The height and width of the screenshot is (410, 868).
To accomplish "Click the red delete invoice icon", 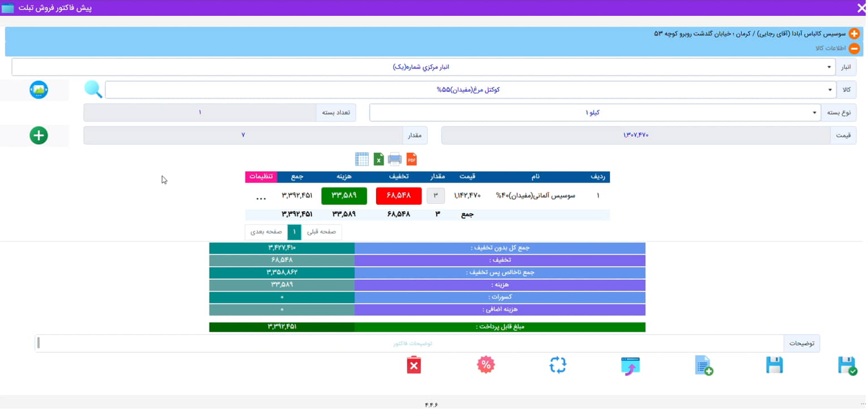I will (414, 365).
